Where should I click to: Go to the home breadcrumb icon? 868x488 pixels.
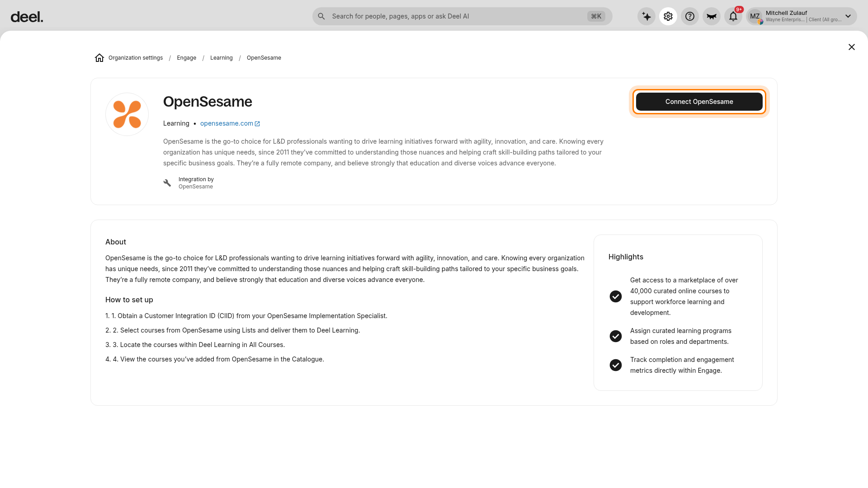click(x=99, y=58)
